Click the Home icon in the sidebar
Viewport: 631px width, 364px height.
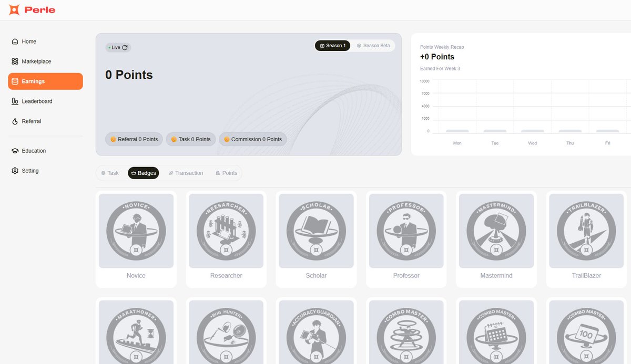(x=15, y=41)
